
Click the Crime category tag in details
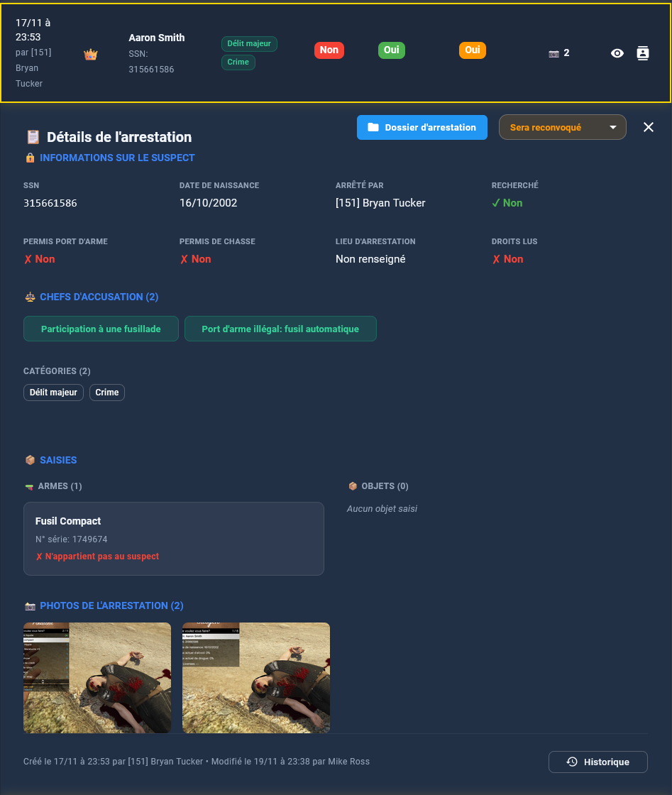click(x=107, y=393)
